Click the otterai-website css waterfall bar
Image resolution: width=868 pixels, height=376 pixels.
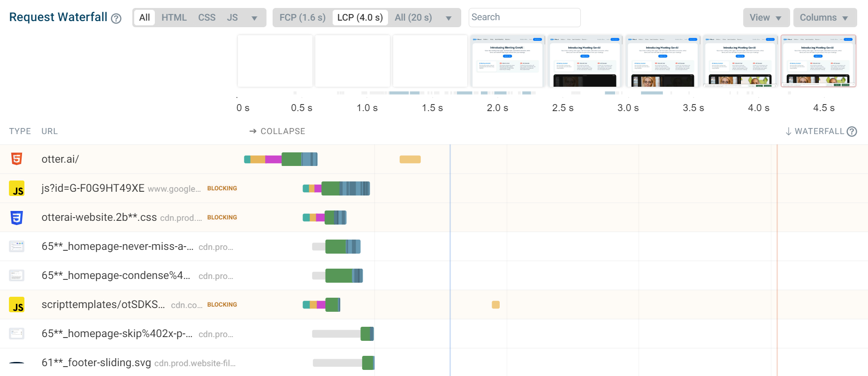tap(325, 218)
